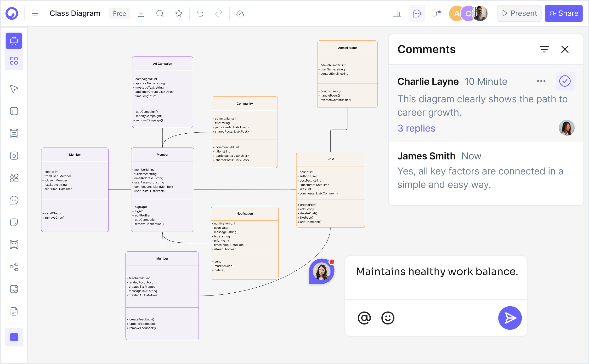Open the shapes tool in sidebar
Viewport: 589px width, 364px height.
(x=14, y=178)
